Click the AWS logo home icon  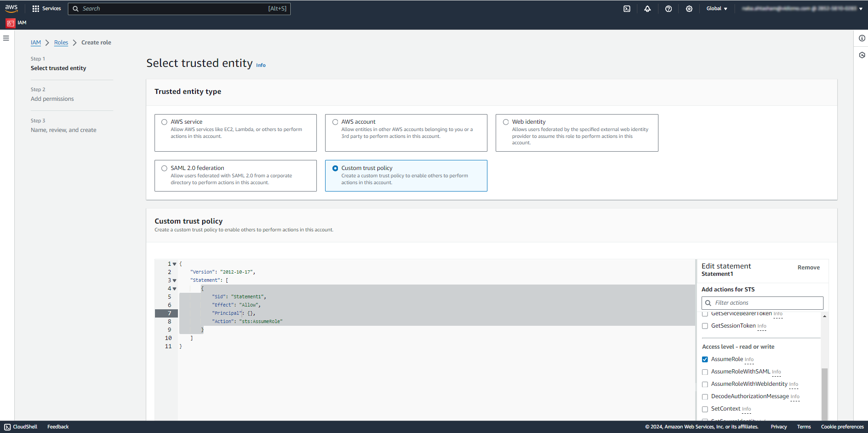point(11,8)
